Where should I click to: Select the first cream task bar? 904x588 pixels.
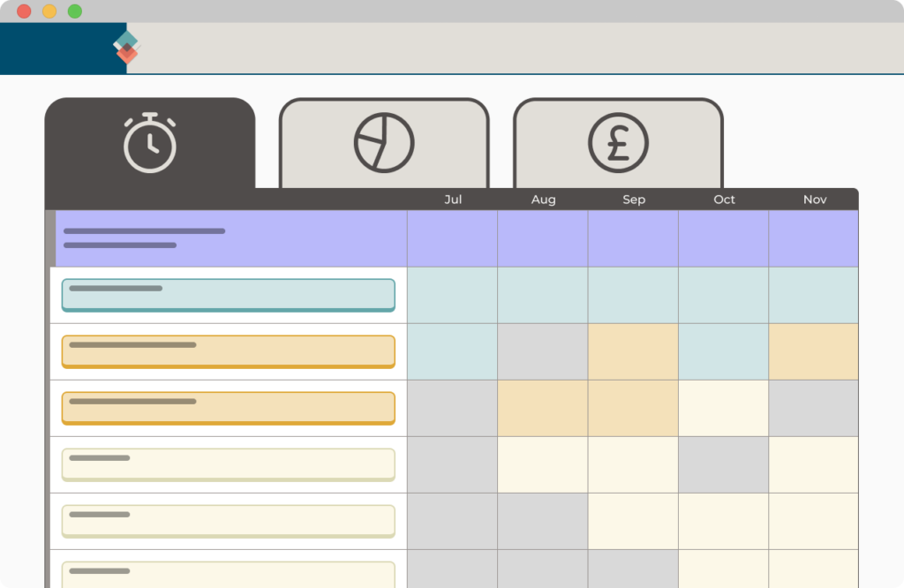(x=228, y=464)
